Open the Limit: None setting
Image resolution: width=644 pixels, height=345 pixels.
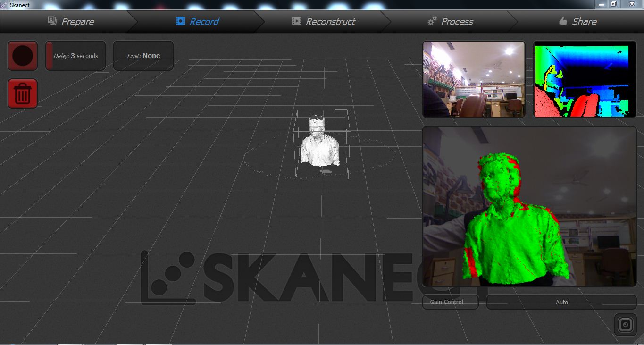click(x=143, y=56)
